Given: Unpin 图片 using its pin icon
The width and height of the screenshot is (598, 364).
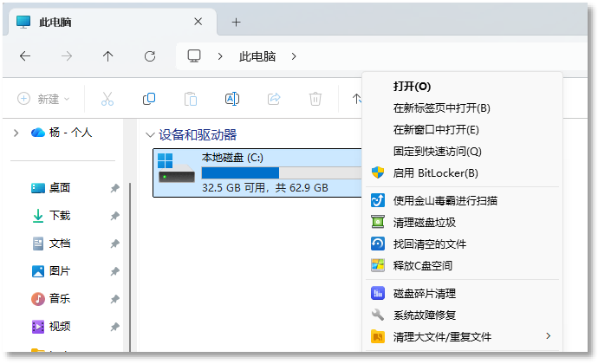Looking at the screenshot, I should pyautogui.click(x=114, y=271).
